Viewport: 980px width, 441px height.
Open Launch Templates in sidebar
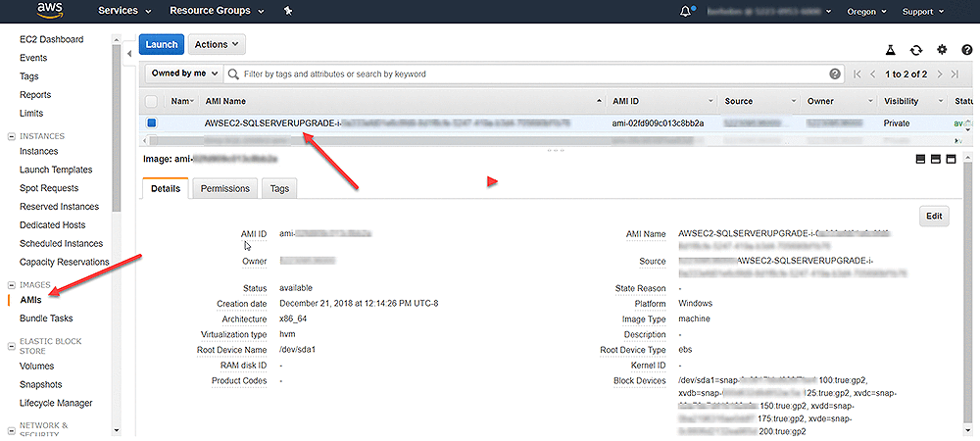pos(56,170)
